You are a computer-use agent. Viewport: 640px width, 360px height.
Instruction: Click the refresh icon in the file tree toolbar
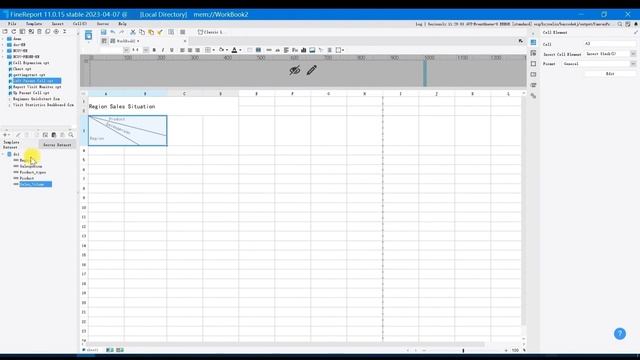13,31
